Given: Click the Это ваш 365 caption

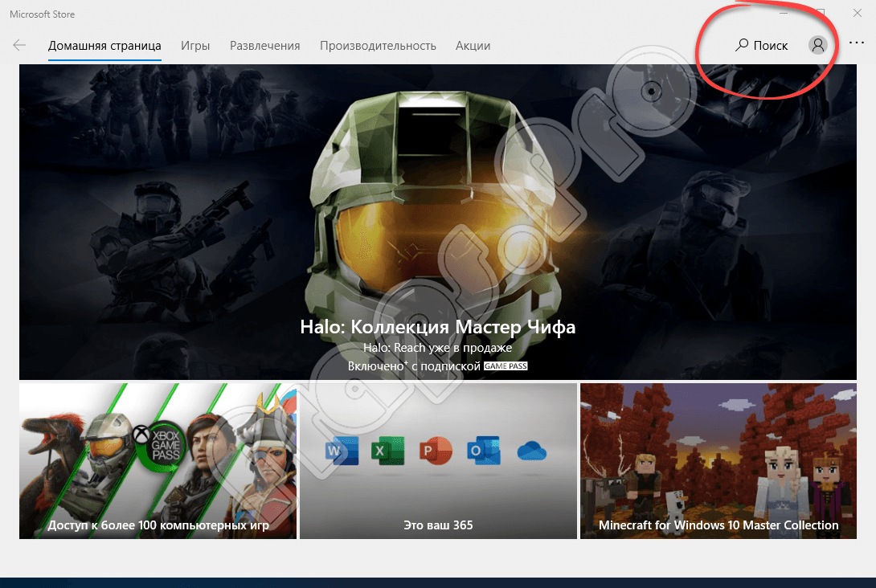Looking at the screenshot, I should pos(438,525).
